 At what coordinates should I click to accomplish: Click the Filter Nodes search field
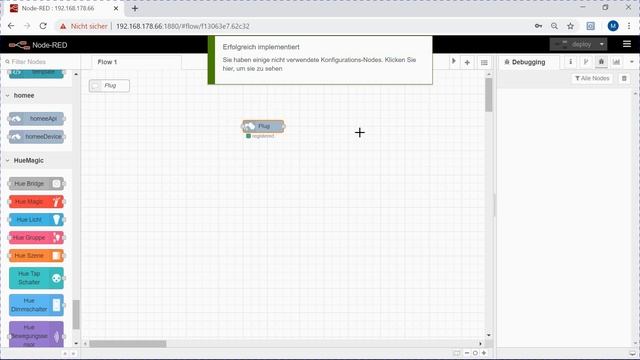pos(41,62)
